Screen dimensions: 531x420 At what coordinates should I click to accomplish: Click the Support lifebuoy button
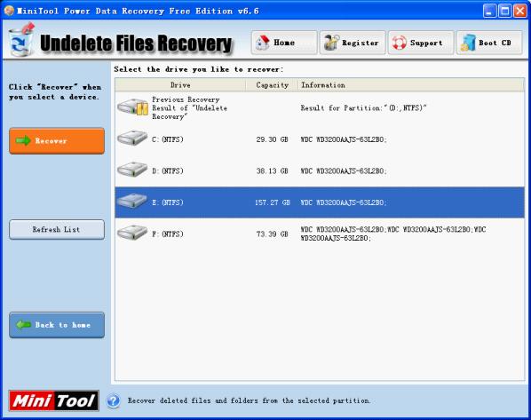421,43
